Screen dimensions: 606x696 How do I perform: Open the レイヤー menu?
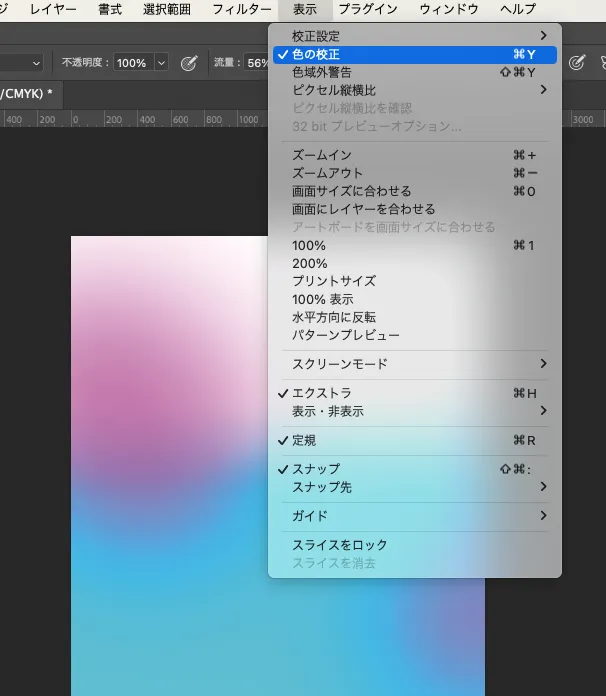53,9
